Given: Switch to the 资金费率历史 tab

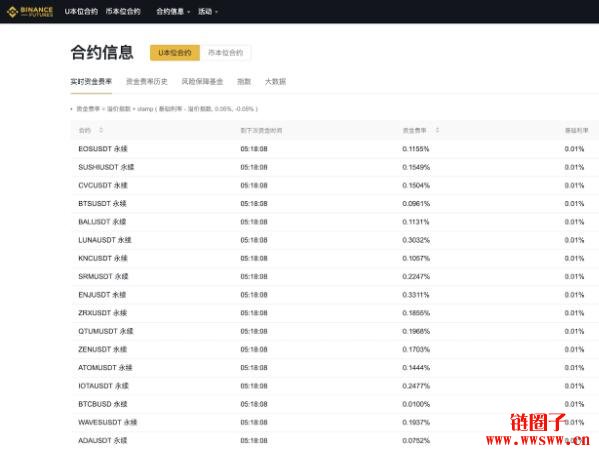Looking at the screenshot, I should [147, 81].
